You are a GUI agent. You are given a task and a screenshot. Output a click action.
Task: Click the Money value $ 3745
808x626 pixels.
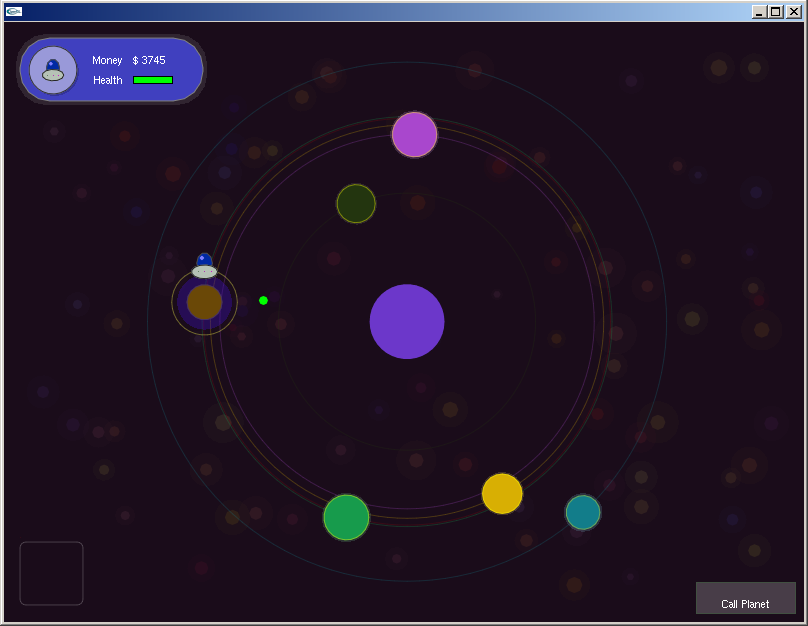149,60
